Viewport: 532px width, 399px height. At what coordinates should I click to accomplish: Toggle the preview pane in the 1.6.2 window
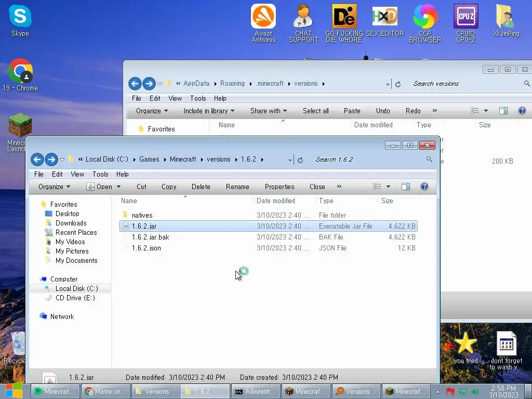click(x=405, y=187)
